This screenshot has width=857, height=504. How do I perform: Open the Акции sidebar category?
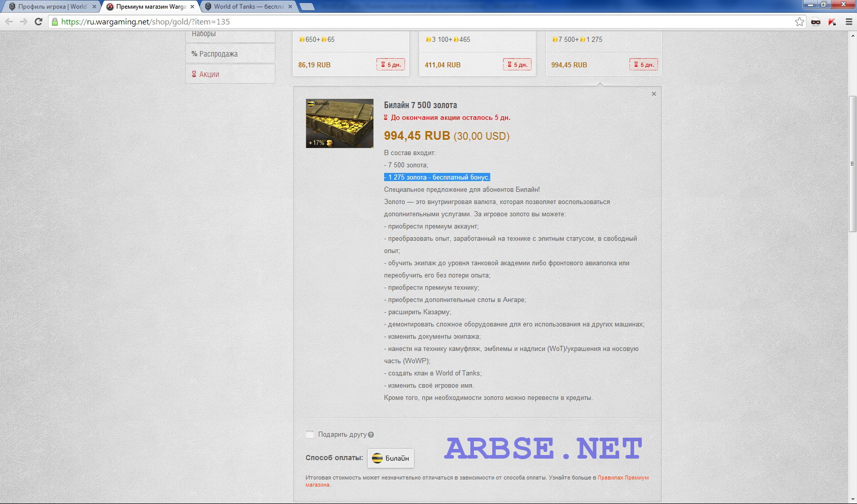(230, 74)
